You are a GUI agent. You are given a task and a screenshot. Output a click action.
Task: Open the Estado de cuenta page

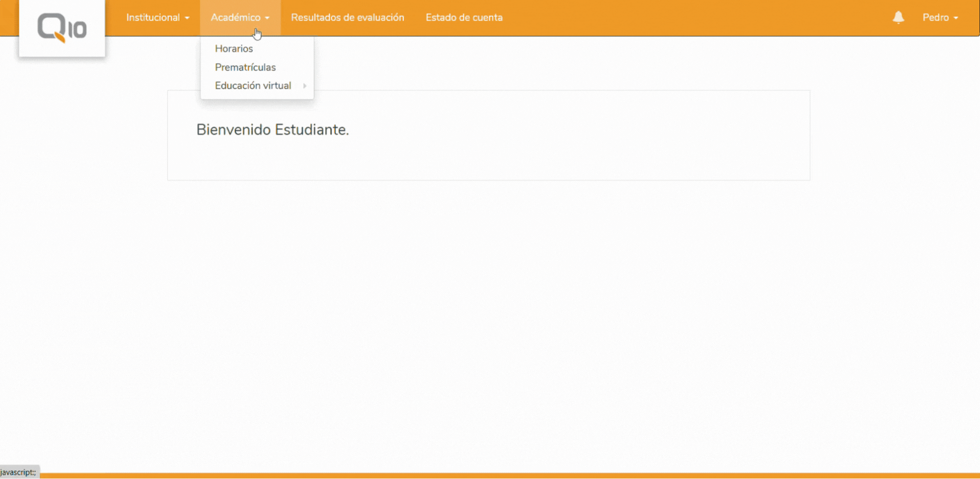click(464, 18)
